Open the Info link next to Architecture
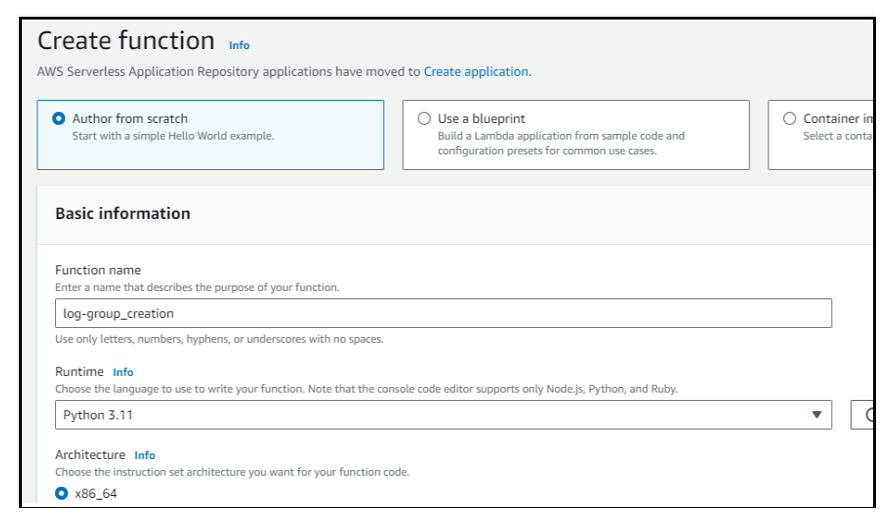Viewport: 889px width, 519px height. coord(145,455)
